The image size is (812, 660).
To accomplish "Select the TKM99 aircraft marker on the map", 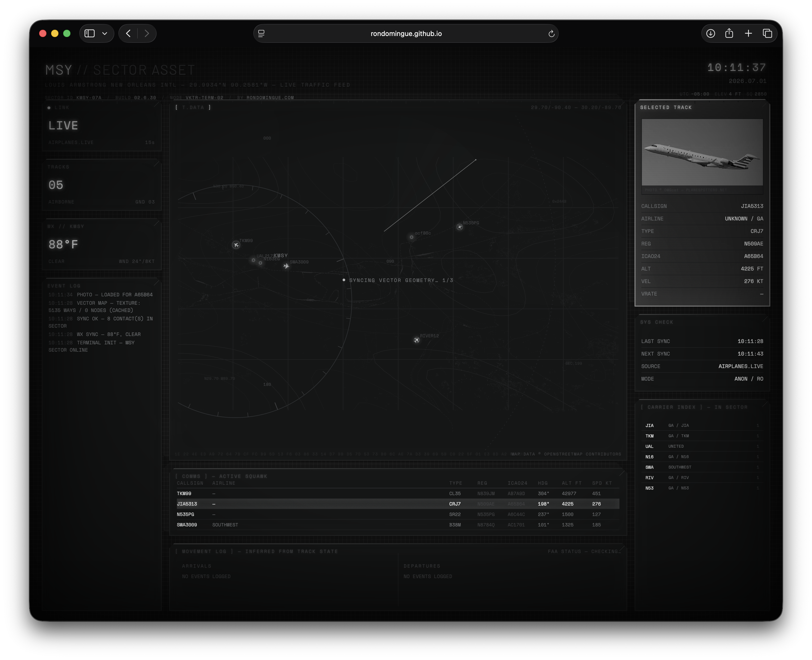I will tap(236, 245).
